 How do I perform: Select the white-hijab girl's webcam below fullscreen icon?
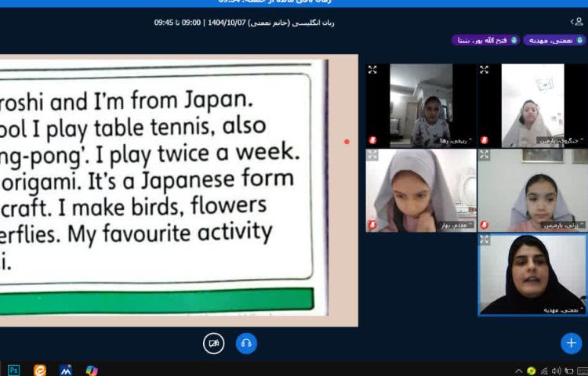532,110
